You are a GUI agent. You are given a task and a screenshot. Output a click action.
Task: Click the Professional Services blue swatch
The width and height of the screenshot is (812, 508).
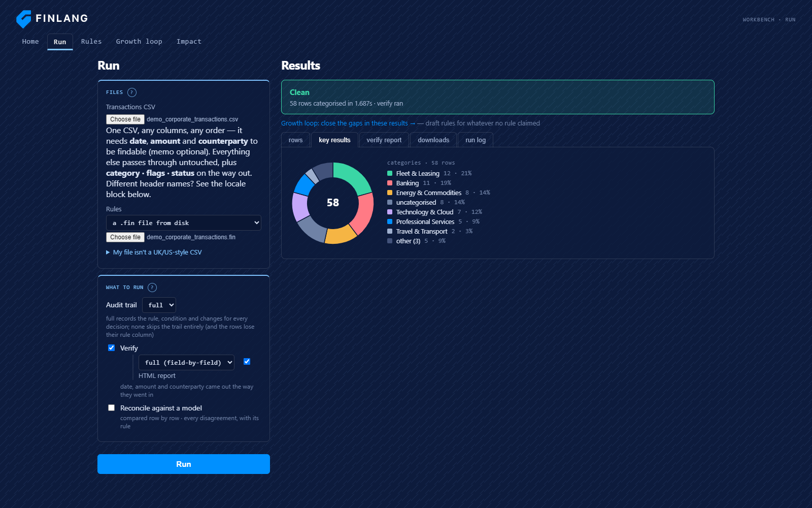point(390,222)
